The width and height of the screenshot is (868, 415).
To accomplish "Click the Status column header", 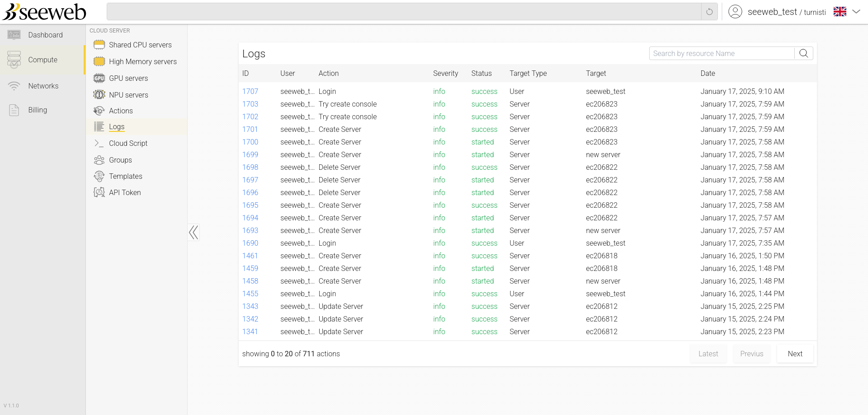I will point(481,73).
